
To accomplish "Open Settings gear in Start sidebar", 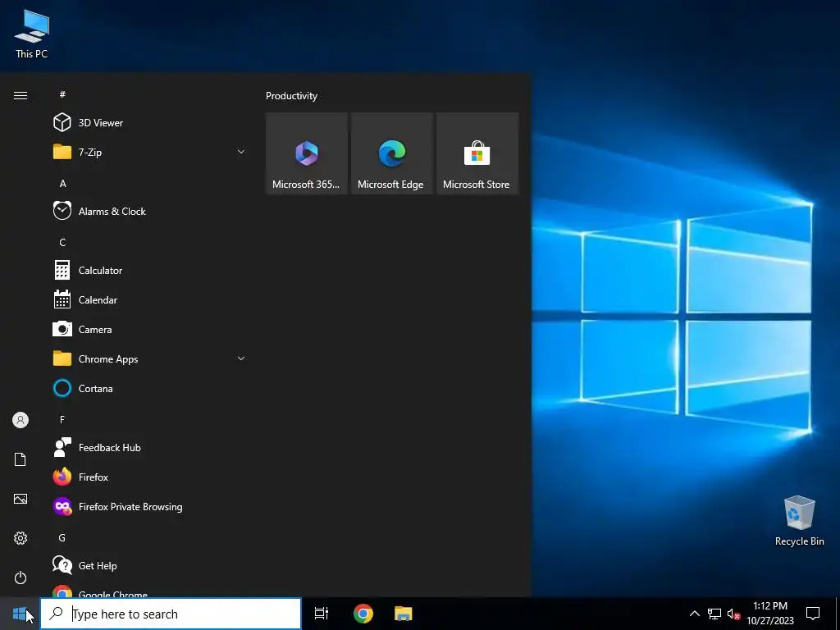I will 21,538.
